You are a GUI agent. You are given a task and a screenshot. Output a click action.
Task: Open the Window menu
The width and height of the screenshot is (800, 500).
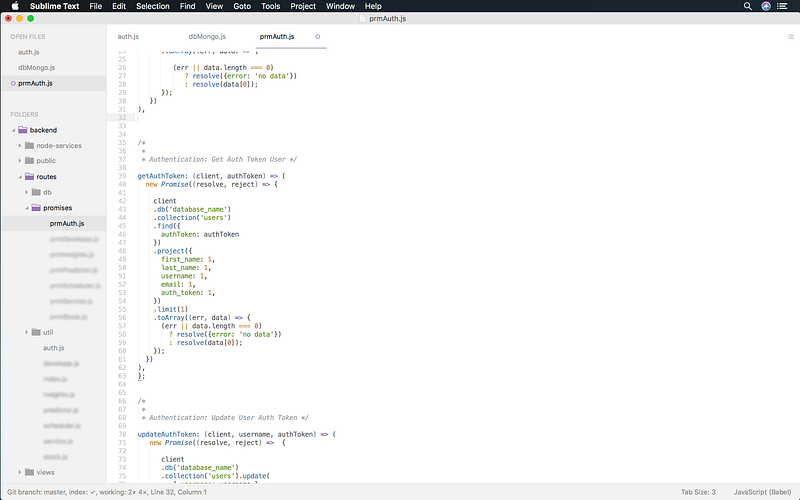coord(340,6)
